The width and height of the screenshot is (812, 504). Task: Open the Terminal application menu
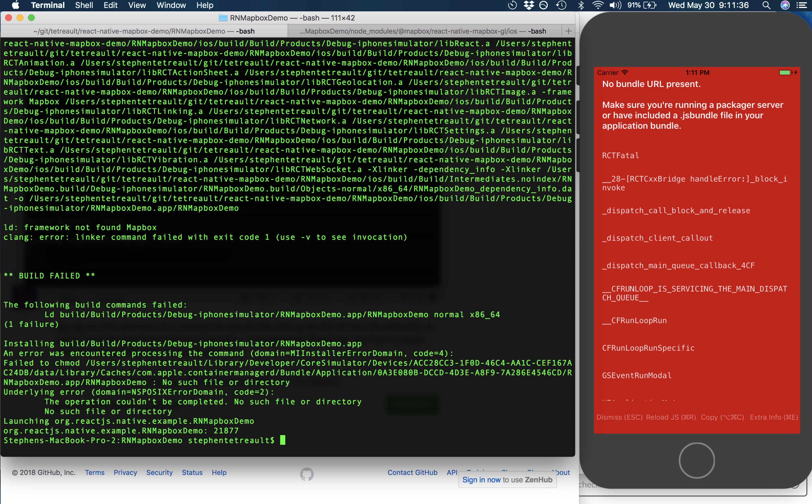point(48,5)
